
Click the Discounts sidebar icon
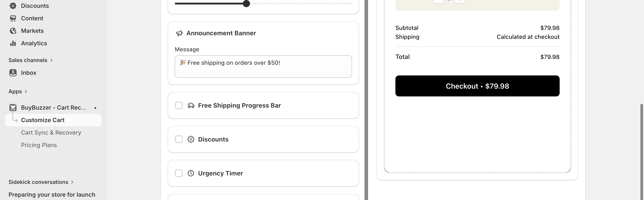(x=13, y=6)
